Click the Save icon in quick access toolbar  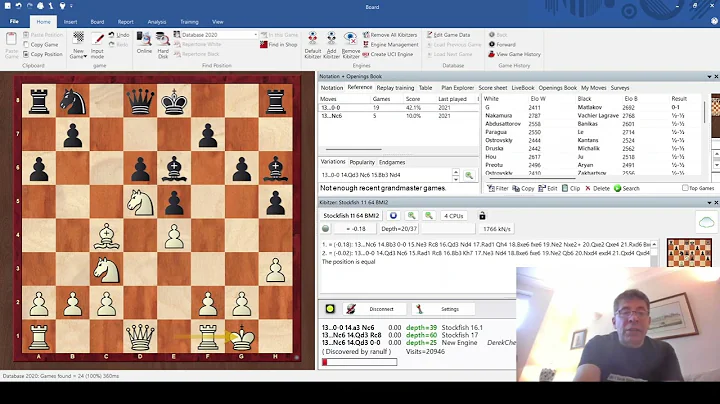(7, 6)
